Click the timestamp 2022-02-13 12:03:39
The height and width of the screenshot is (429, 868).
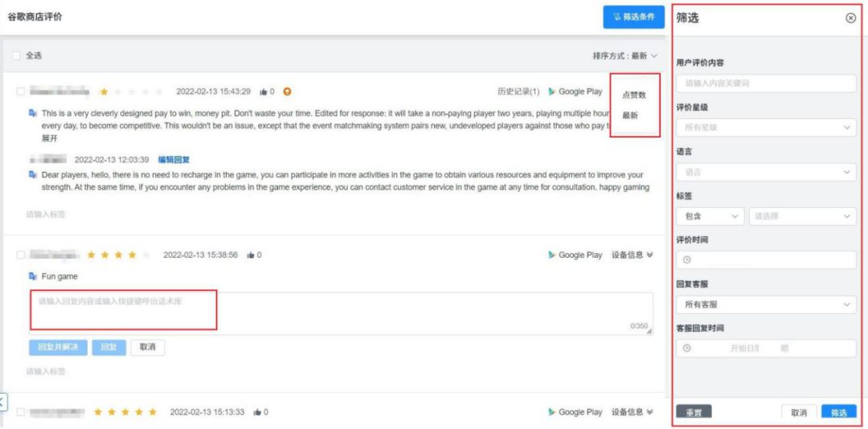pos(112,159)
